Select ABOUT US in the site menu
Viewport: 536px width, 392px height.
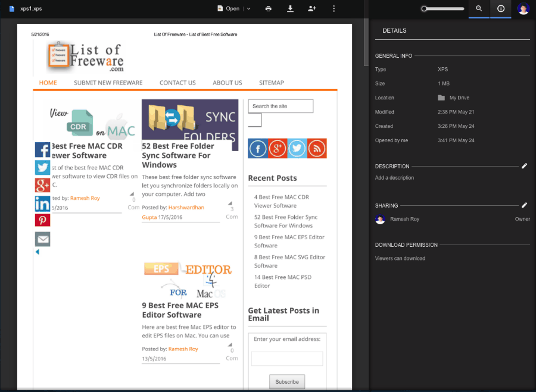[x=228, y=83]
